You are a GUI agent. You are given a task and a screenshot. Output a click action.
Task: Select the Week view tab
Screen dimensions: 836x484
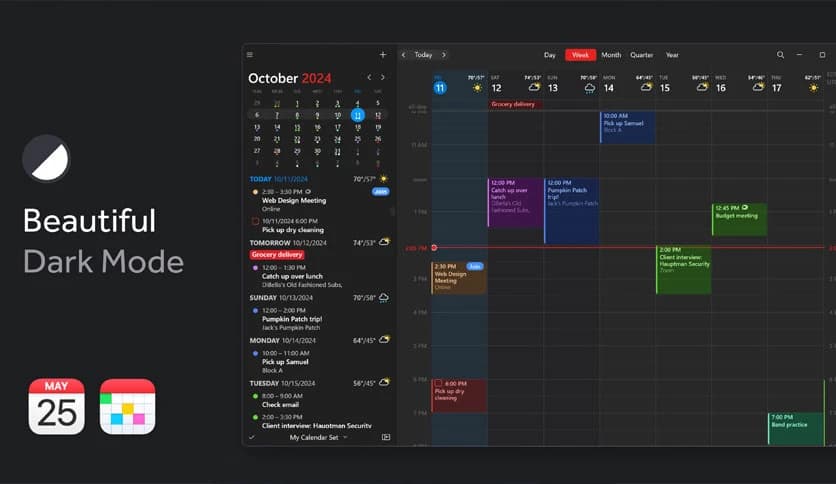[580, 55]
